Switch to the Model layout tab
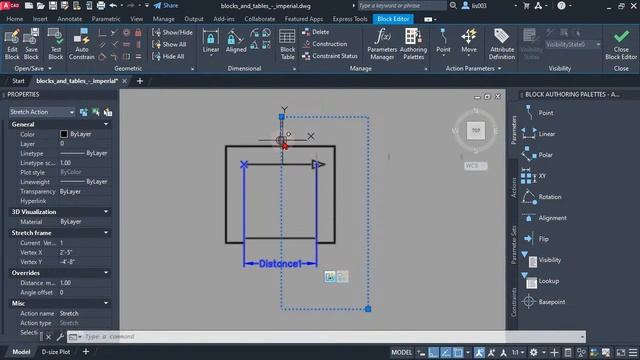 (21, 352)
